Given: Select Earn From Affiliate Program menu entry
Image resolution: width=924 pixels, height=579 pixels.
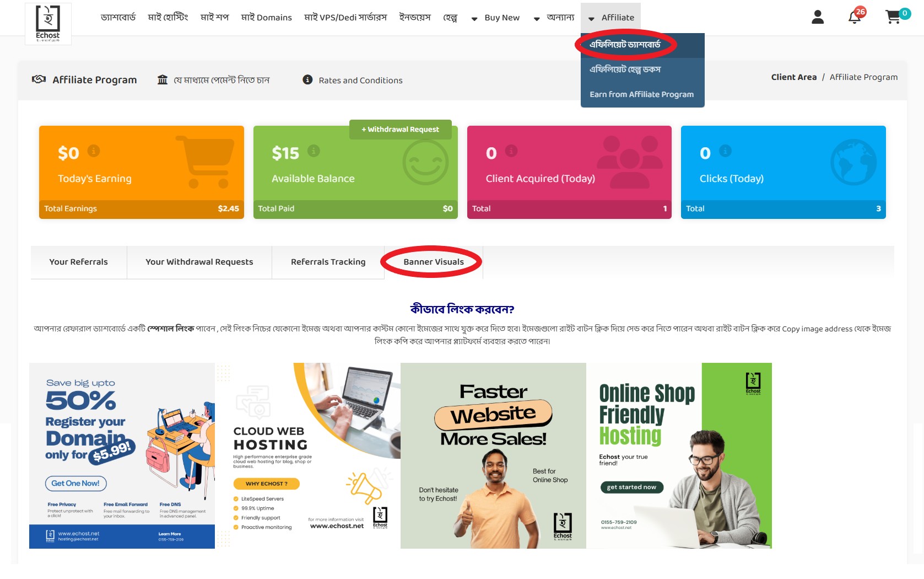Looking at the screenshot, I should pyautogui.click(x=642, y=94).
